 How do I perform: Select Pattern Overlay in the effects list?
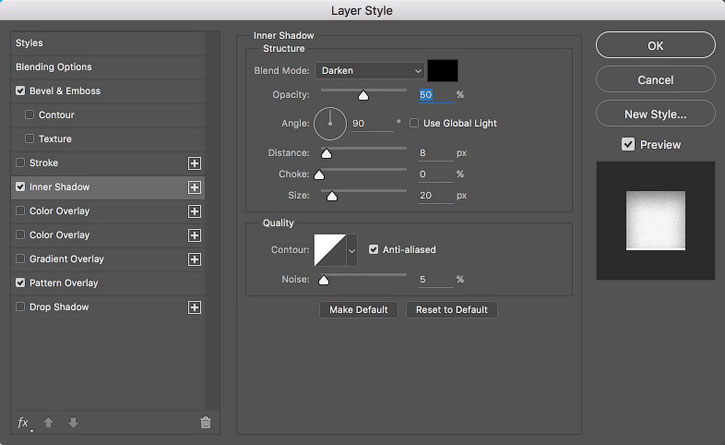[64, 283]
